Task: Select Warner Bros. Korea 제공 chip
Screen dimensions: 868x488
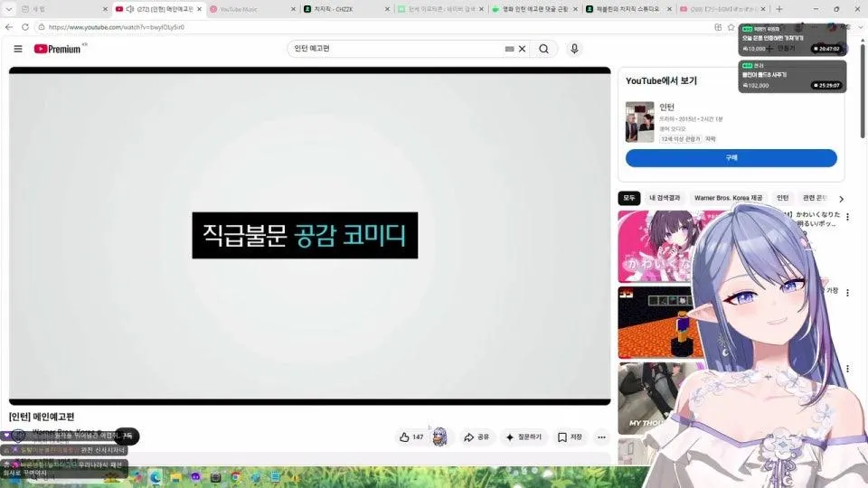Action: 728,198
